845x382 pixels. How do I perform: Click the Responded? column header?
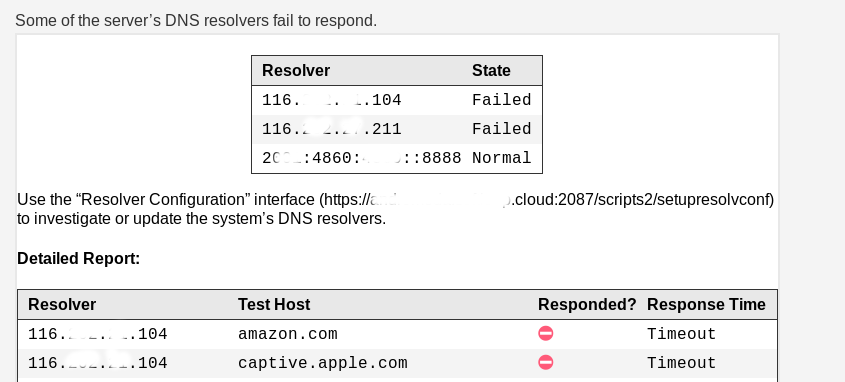(587, 304)
